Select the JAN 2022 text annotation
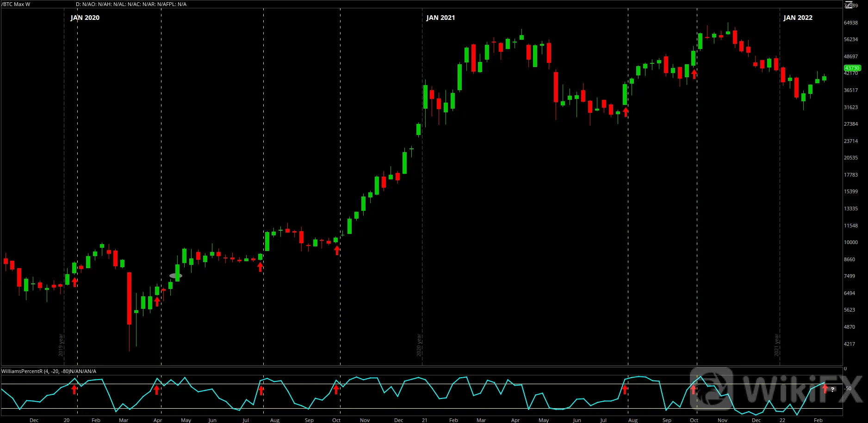The width and height of the screenshot is (868, 423). tap(798, 18)
